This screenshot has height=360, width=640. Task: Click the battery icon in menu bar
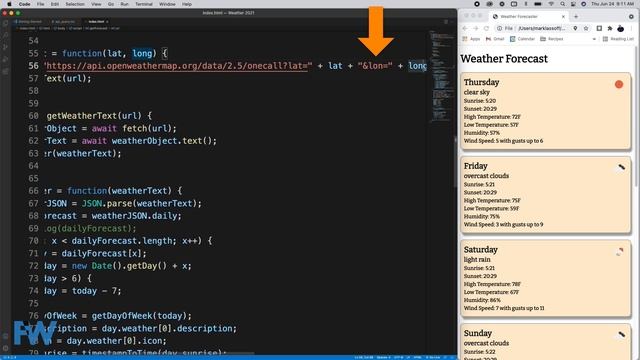(538, 4)
